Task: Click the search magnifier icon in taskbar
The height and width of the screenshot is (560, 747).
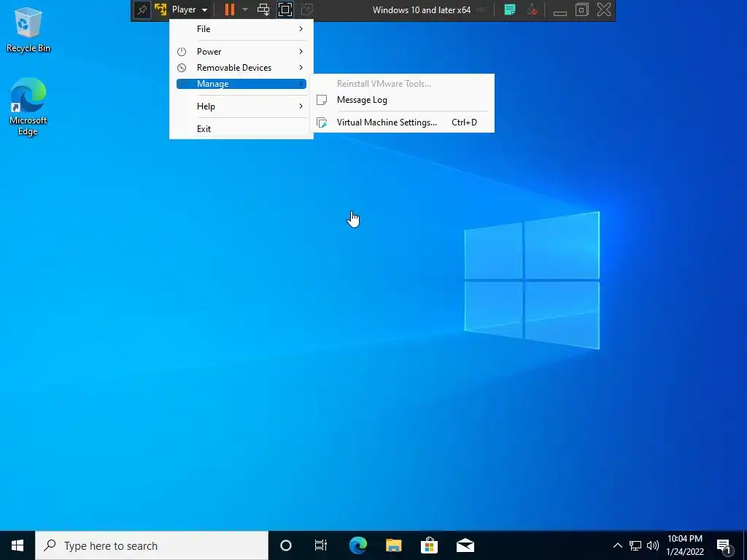Action: (50, 545)
